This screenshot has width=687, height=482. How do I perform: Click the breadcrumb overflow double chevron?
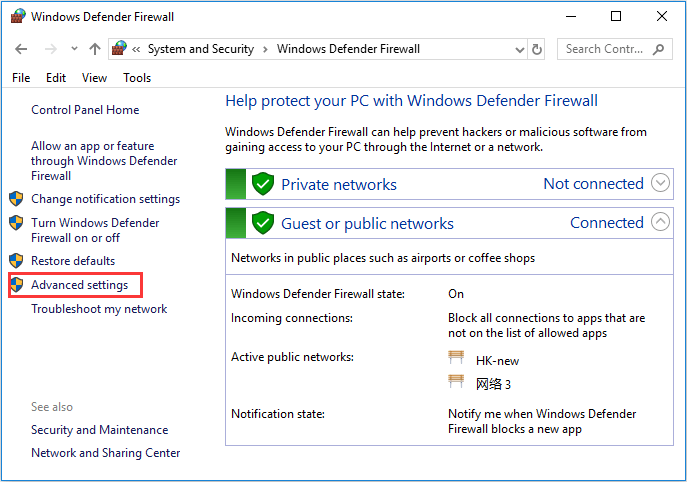click(x=136, y=49)
